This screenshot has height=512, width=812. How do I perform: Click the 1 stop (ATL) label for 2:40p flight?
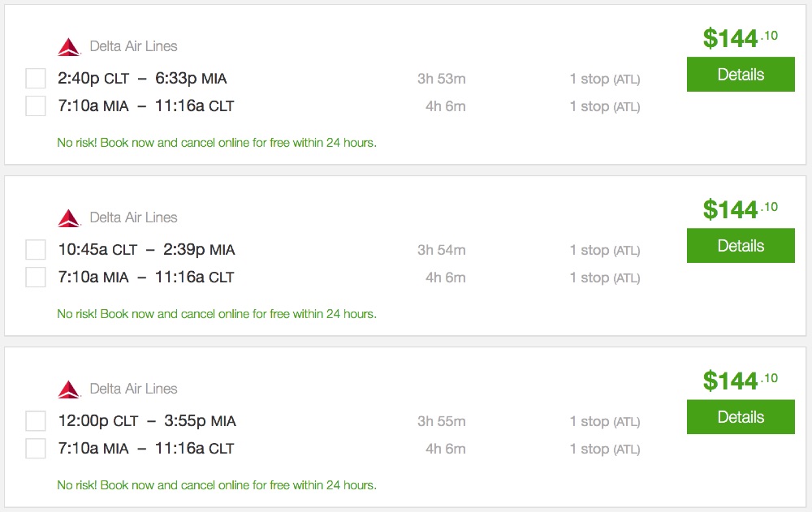[604, 79]
